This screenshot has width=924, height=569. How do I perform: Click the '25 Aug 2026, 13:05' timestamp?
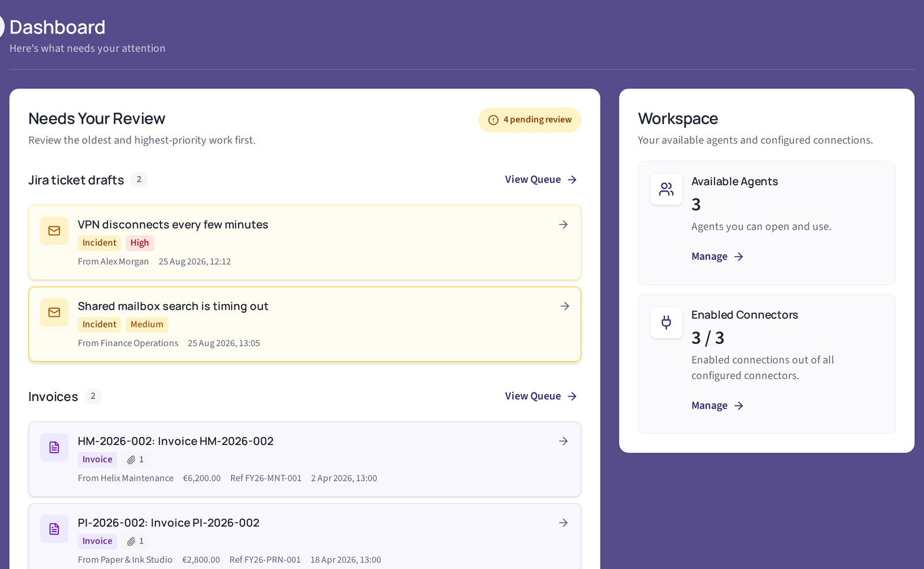223,343
